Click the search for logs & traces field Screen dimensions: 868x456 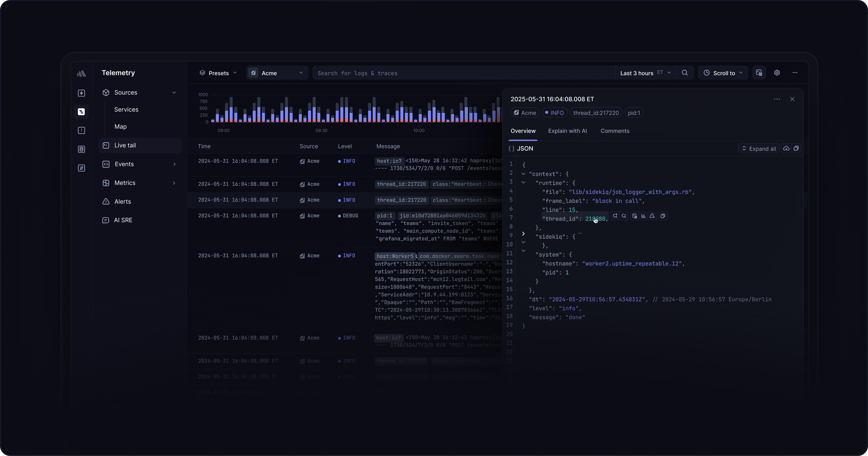pos(461,73)
